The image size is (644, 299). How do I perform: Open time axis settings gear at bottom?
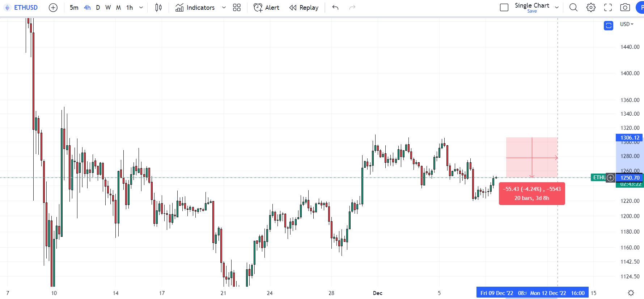pos(631,293)
